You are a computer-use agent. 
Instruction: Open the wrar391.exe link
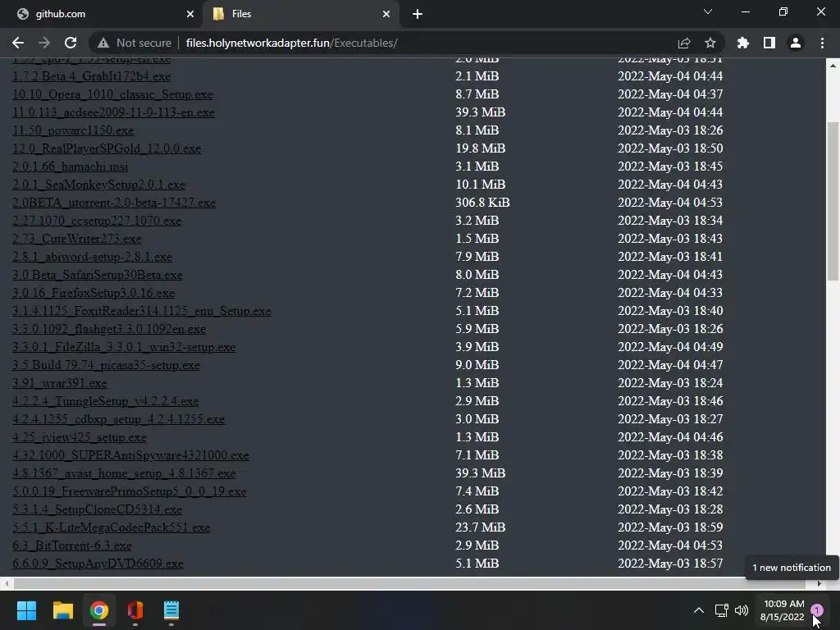(59, 383)
